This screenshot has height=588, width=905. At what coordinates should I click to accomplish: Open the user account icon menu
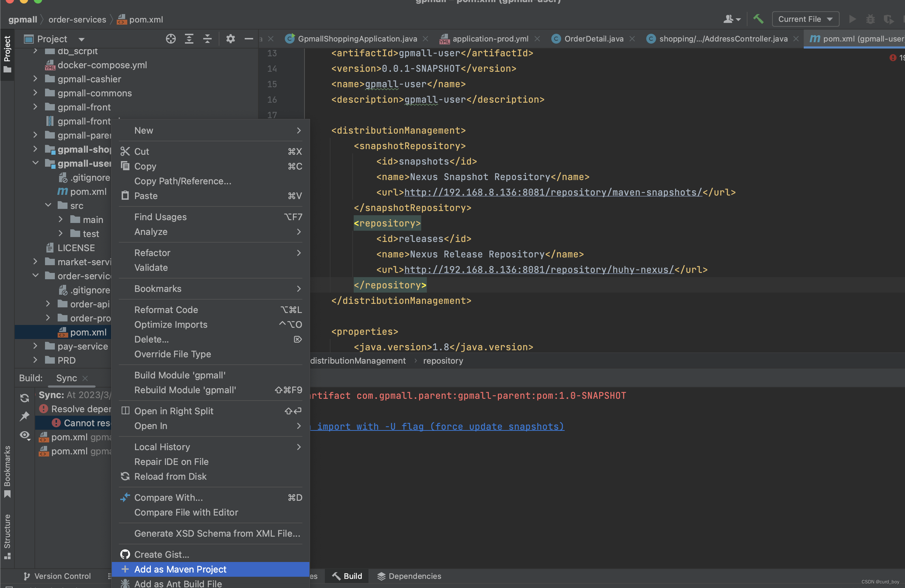click(x=732, y=19)
